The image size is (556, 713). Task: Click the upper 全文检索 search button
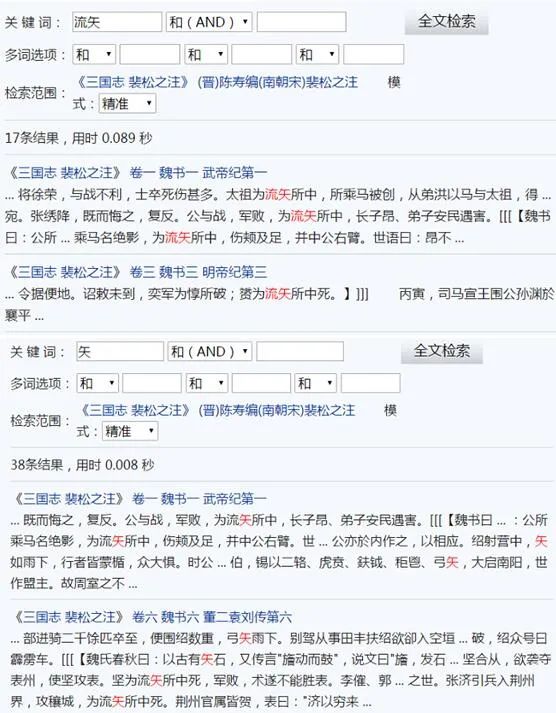pos(446,21)
